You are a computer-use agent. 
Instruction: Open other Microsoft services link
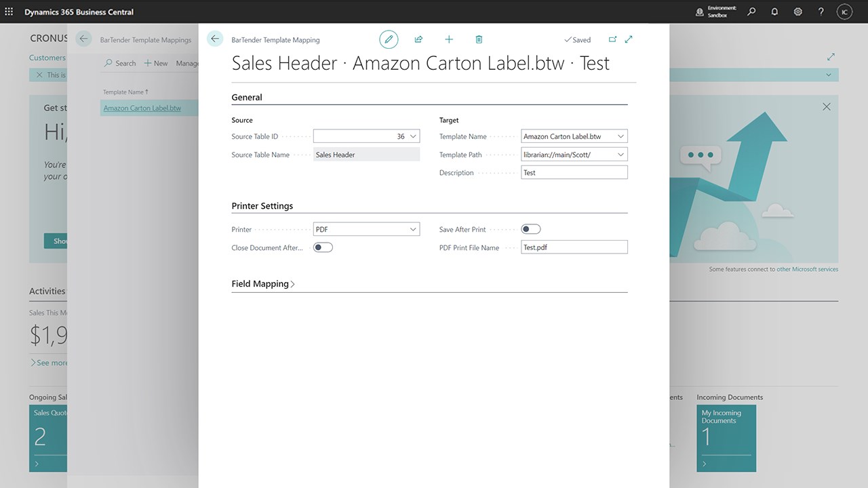807,269
